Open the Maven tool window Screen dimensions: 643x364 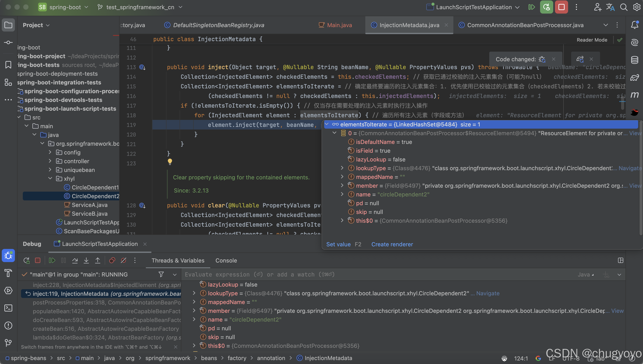[x=634, y=95]
